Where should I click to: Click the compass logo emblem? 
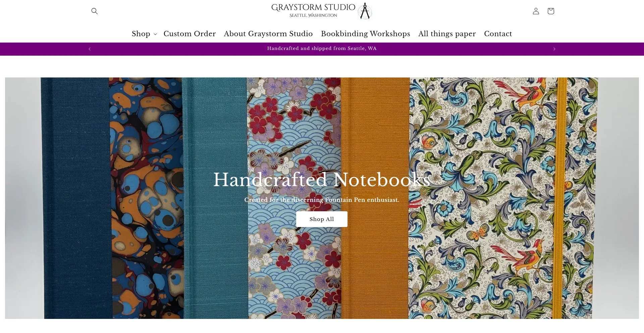[x=365, y=11]
